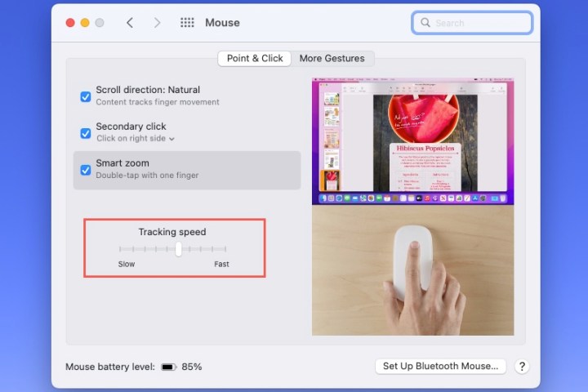Click the Slow label under the slider
This screenshot has height=392, width=588.
[127, 264]
